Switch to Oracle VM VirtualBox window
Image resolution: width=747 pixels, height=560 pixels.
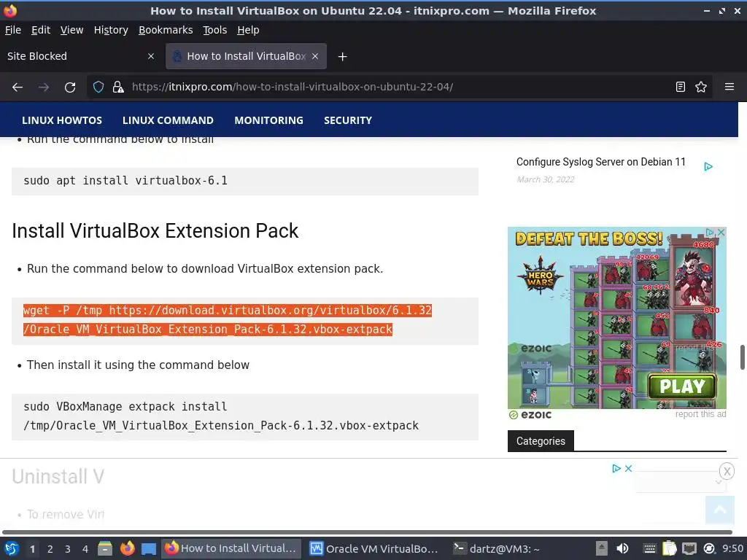pyautogui.click(x=373, y=549)
